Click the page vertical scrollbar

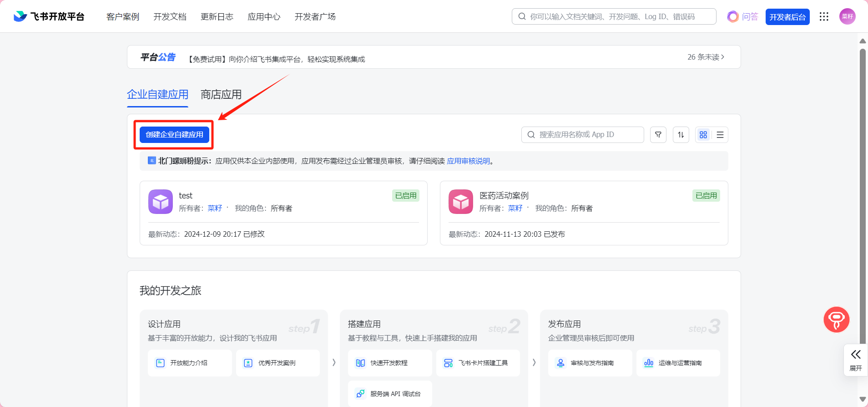pos(862,182)
